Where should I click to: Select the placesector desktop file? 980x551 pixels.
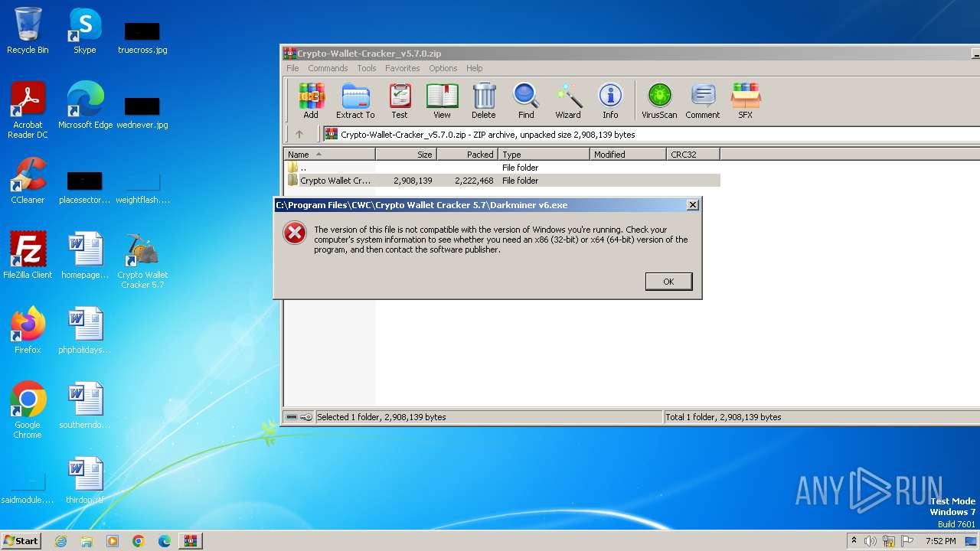pyautogui.click(x=85, y=187)
